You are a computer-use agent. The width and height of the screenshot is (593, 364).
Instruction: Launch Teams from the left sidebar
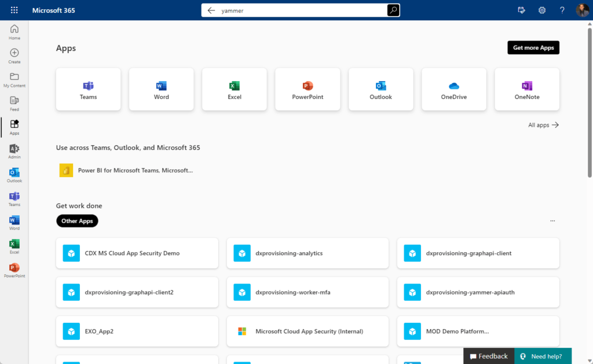tap(14, 199)
